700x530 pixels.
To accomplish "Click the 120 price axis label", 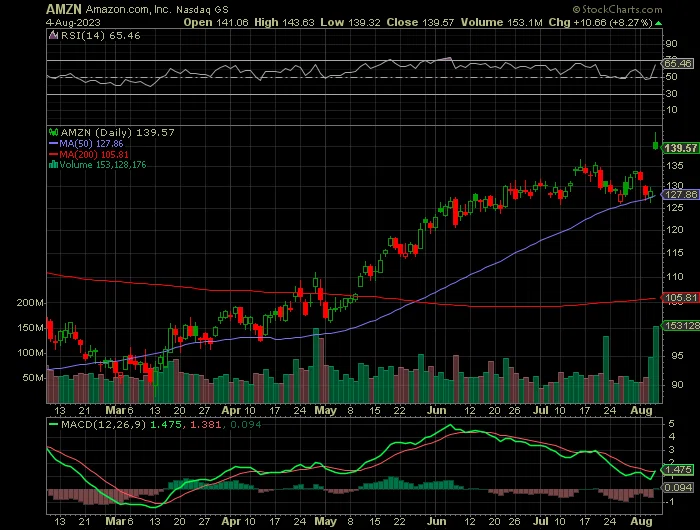I will [x=675, y=230].
